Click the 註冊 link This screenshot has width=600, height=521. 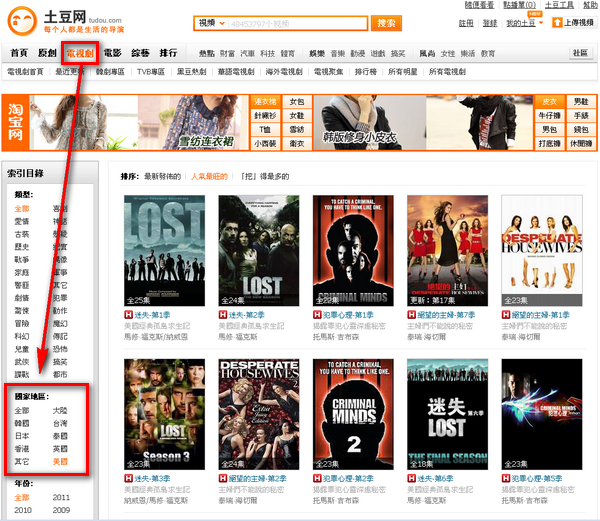[x=466, y=23]
